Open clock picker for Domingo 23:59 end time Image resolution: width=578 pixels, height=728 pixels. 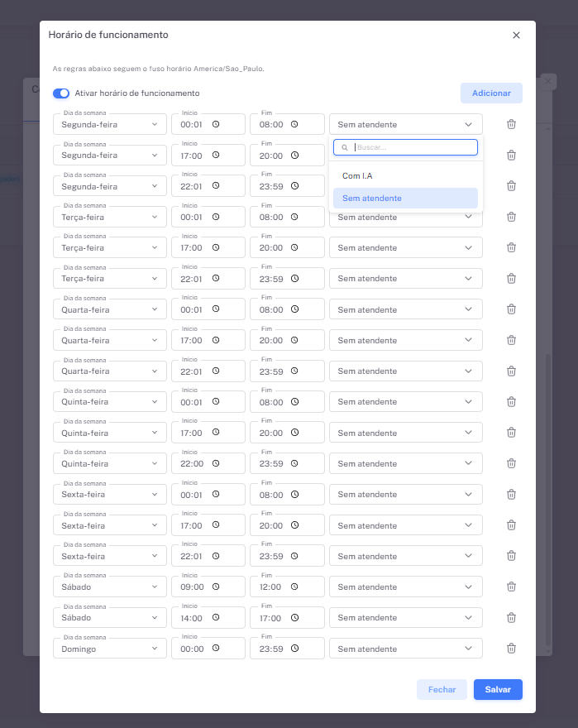(294, 649)
